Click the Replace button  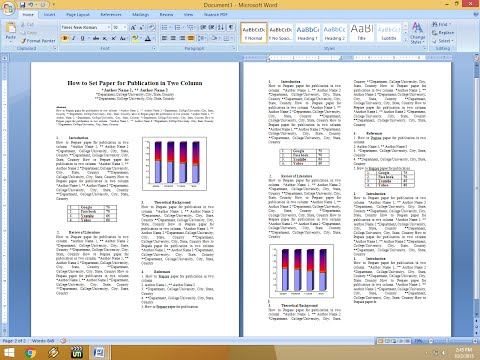443,33
